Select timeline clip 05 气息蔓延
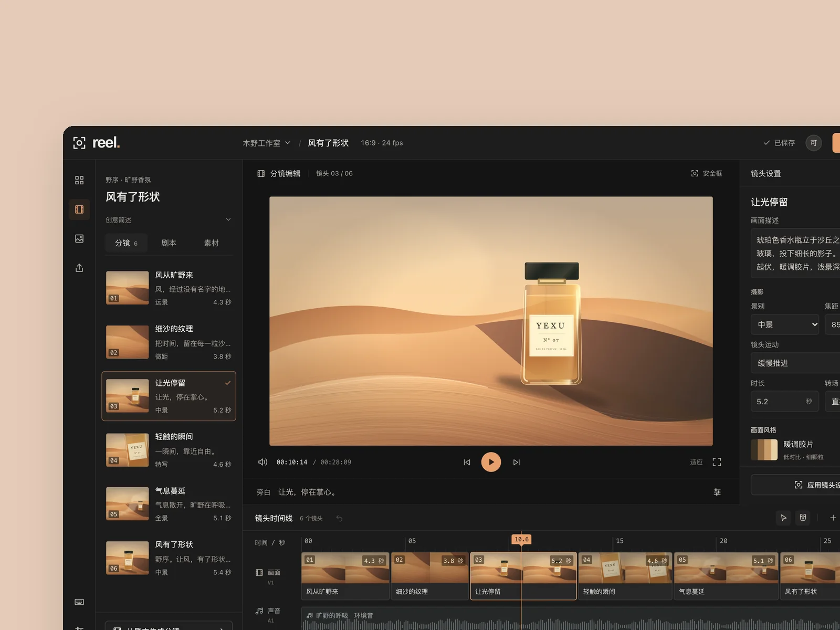 [x=726, y=575]
